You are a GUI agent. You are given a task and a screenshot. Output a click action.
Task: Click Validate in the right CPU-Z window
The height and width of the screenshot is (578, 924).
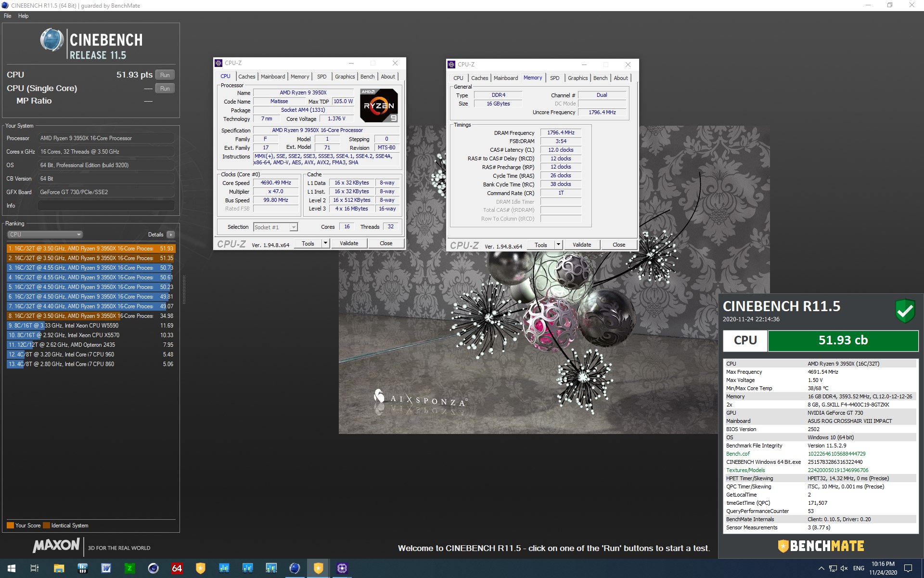[582, 245]
